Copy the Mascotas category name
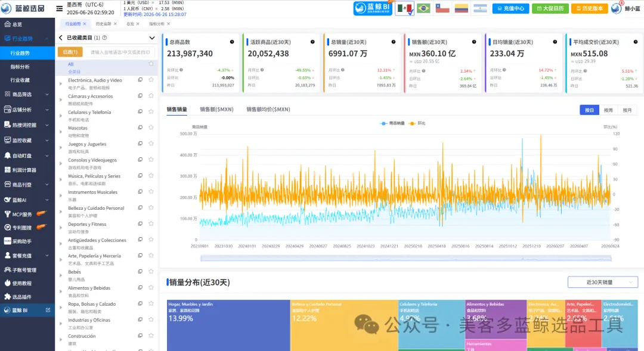 pos(140,128)
